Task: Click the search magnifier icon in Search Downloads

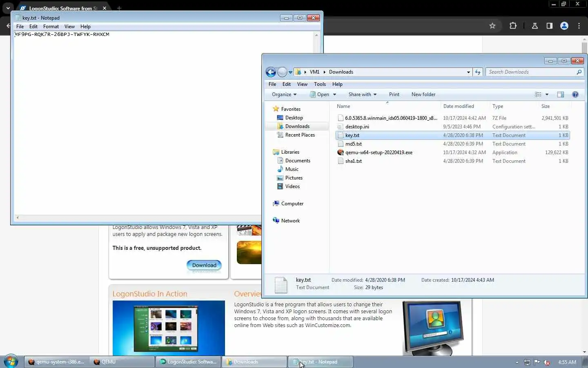Action: [579, 72]
